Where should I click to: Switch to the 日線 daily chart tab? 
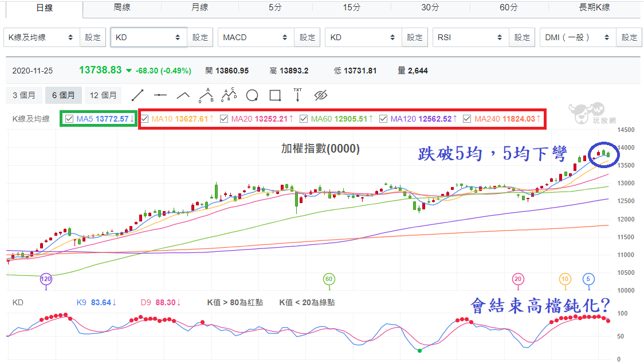[x=44, y=8]
